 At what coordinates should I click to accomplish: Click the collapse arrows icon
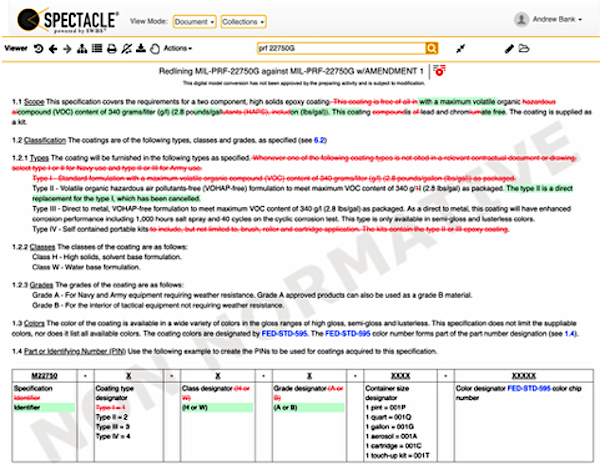pos(461,49)
